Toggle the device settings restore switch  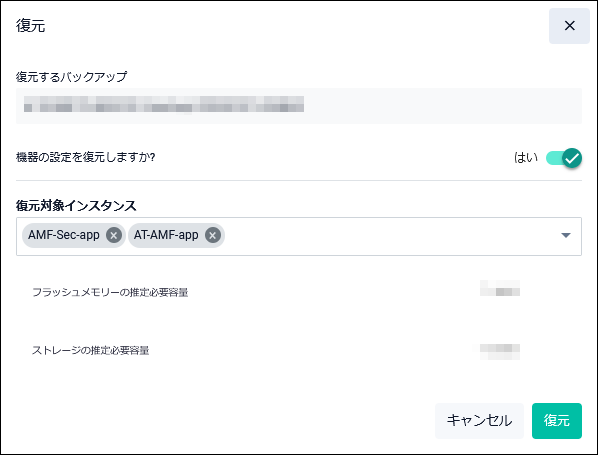point(564,158)
